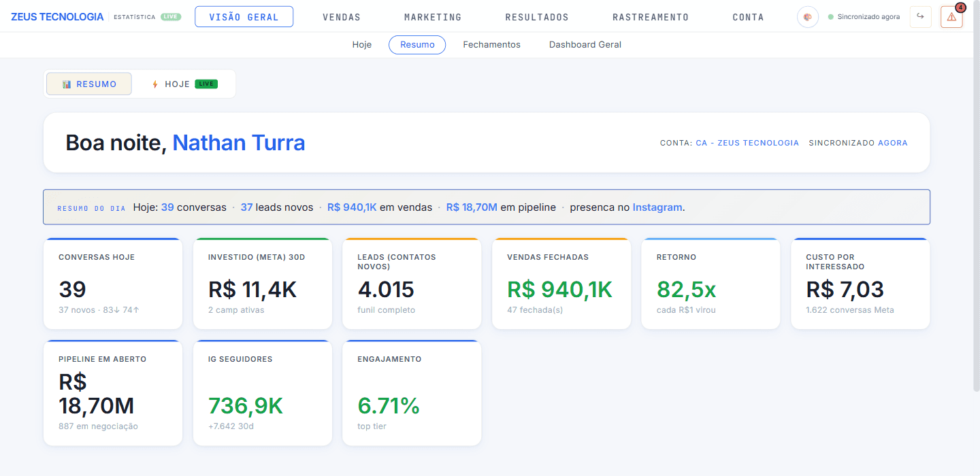
Task: Click R$ 18,70M em pipeline in the summary
Action: click(x=501, y=207)
